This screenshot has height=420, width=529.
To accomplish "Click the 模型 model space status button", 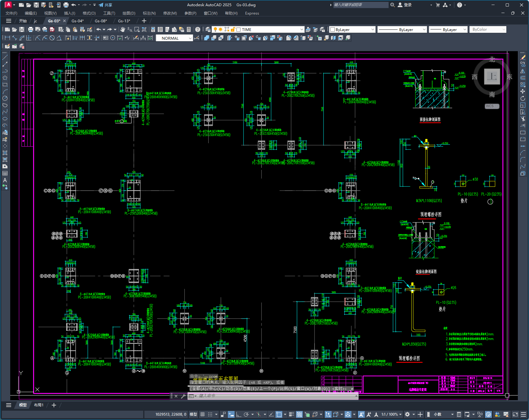I will (193, 414).
